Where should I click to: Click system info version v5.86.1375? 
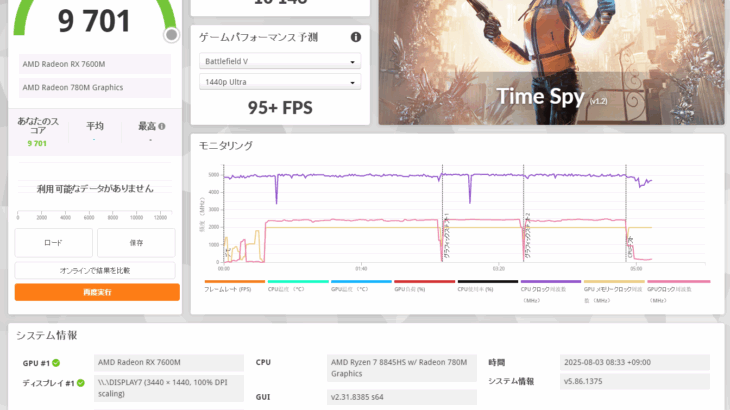635,381
